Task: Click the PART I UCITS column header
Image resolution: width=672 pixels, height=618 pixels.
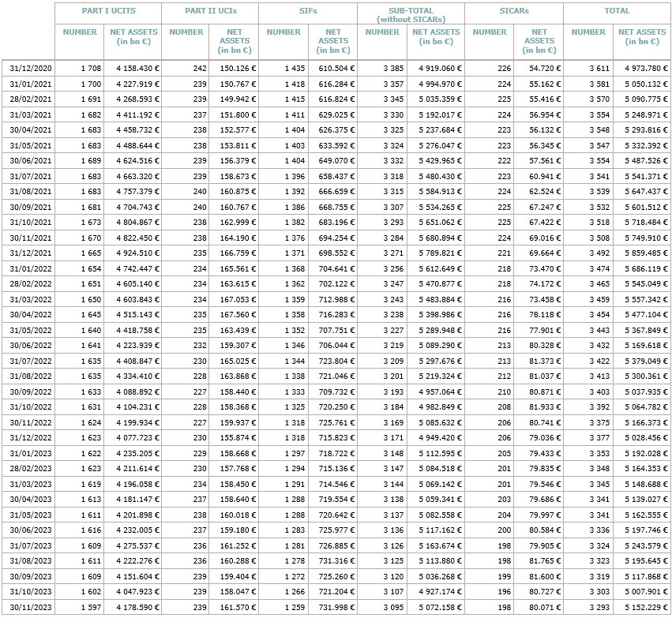Action: pos(107,11)
